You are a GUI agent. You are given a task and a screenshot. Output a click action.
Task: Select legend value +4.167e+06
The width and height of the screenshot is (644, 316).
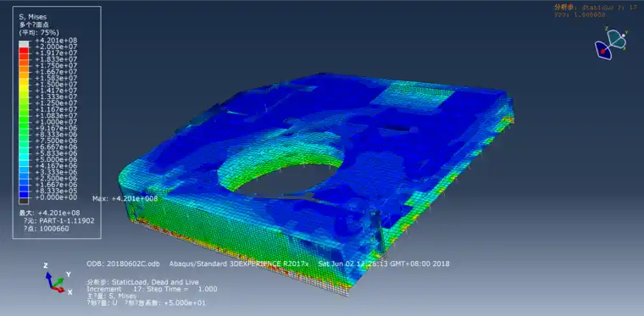pyautogui.click(x=56, y=166)
